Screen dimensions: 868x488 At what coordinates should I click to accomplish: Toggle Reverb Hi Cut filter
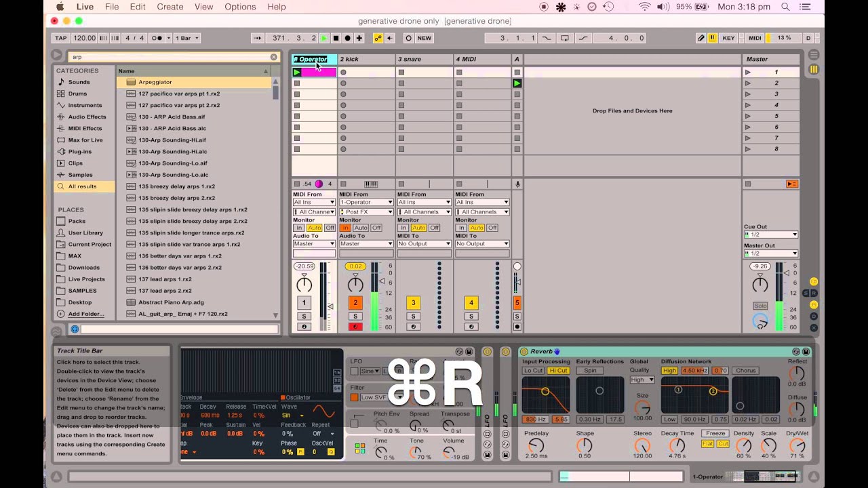(x=559, y=371)
